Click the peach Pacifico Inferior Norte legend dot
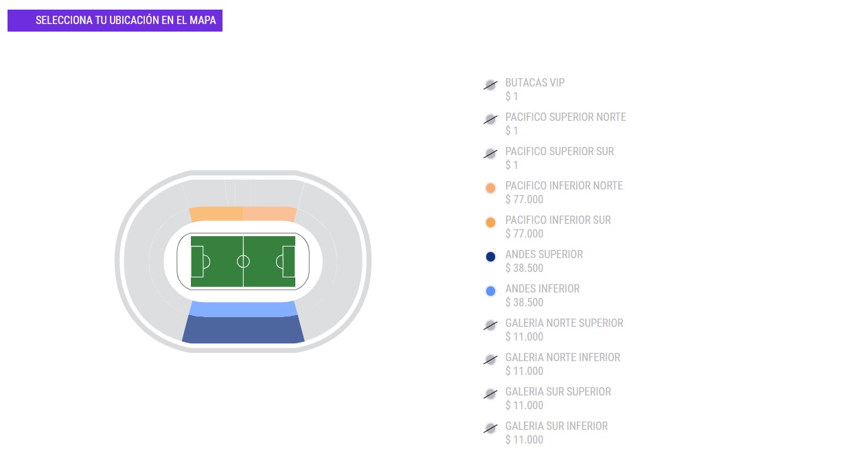This screenshot has width=868, height=471. [x=490, y=188]
